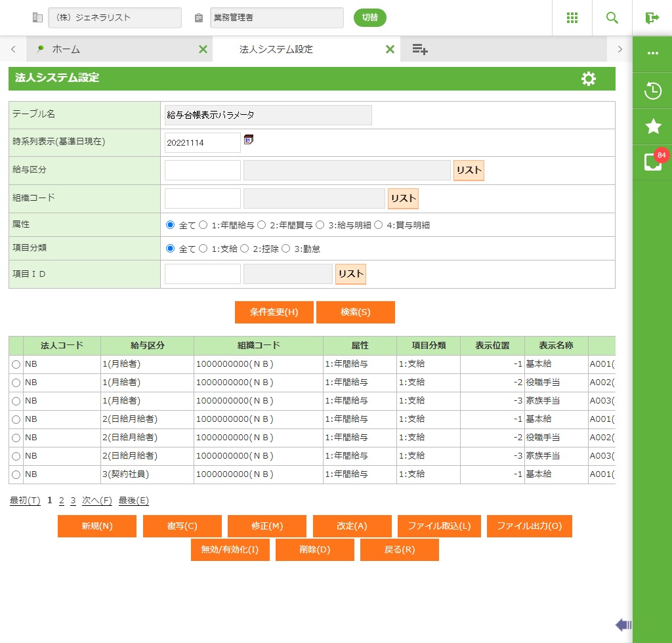
Task: Select first table row with 基本給 radio
Action: 16,364
